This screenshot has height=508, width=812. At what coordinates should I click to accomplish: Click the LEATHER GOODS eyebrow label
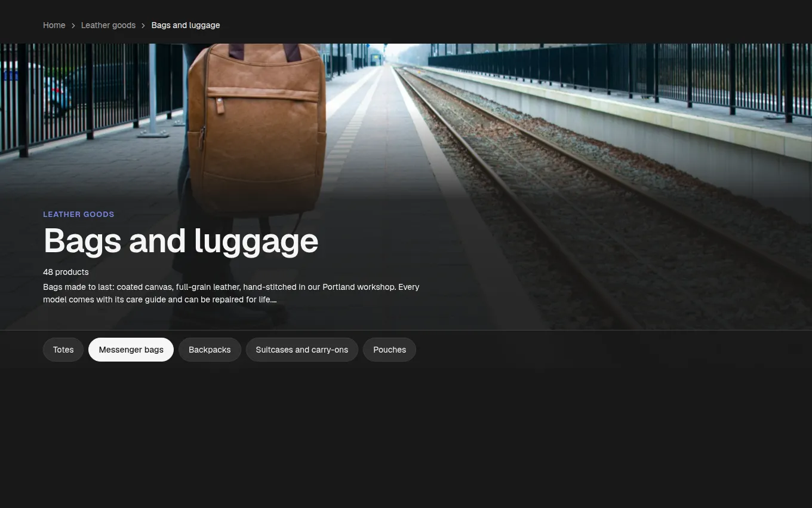[78, 214]
